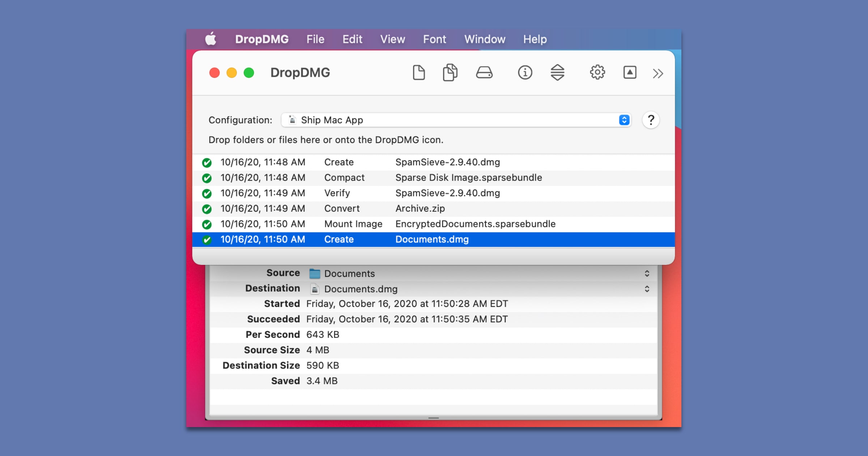Open the Apple menu
This screenshot has width=868, height=456.
(x=211, y=39)
